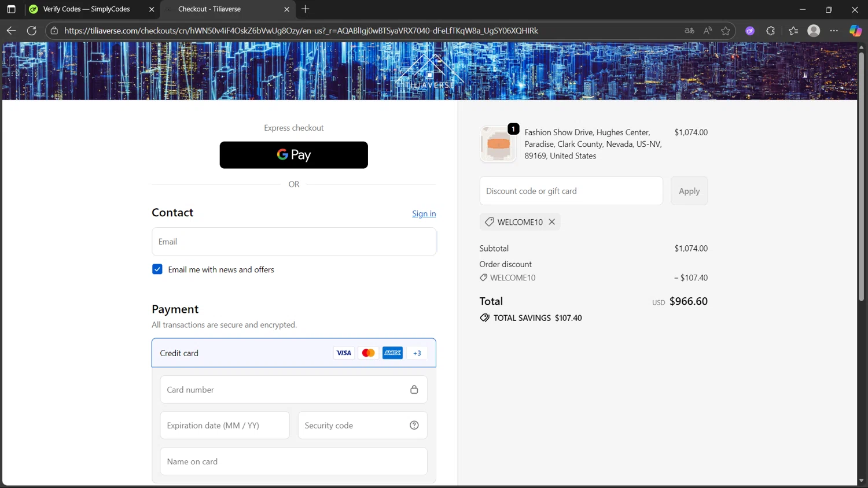868x488 pixels.
Task: Click the Visa card logo
Action: [344, 353]
